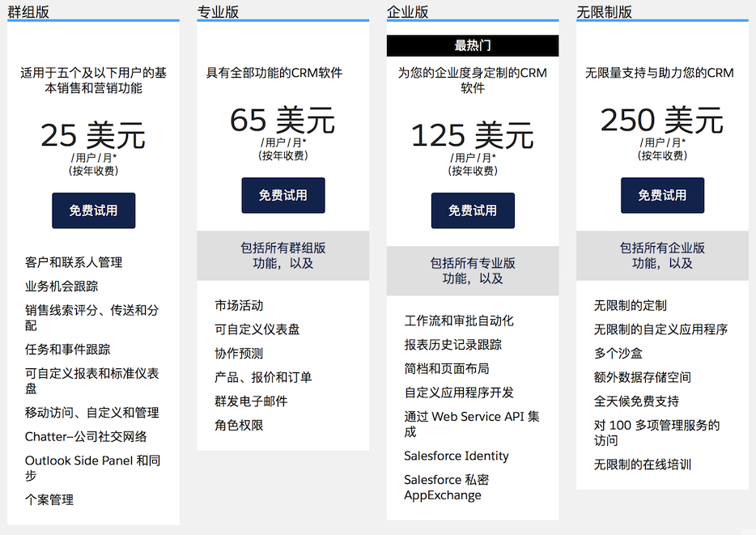Click the 无限制版 plan heading

coord(604,11)
